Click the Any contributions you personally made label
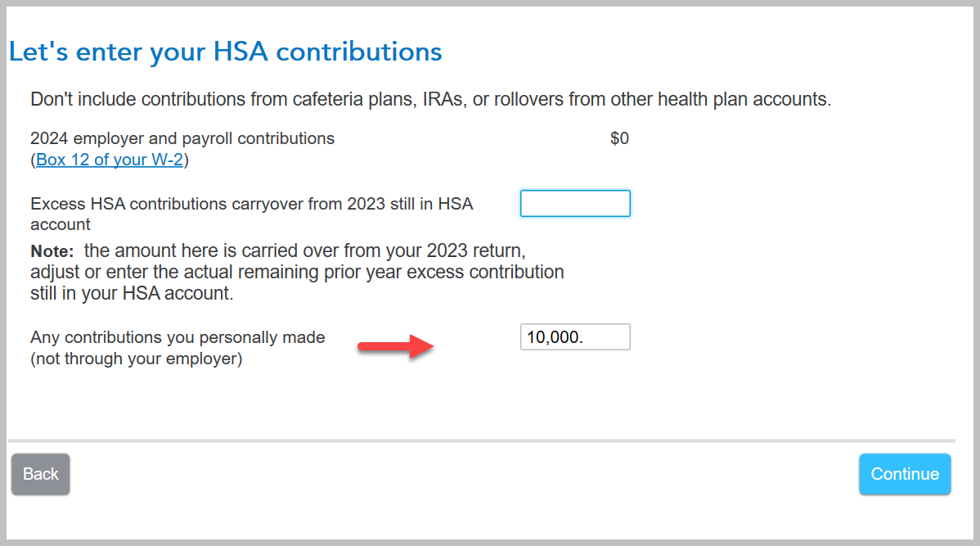980x546 pixels. tap(178, 337)
